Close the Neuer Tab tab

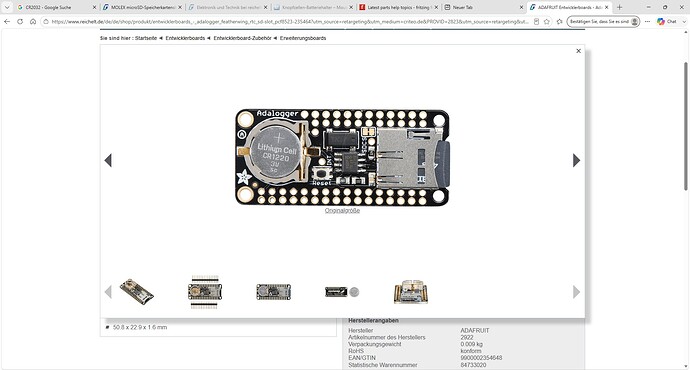point(521,7)
